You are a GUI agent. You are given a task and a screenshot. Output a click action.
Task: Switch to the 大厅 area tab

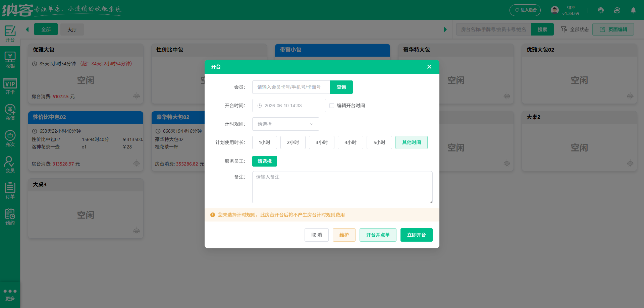point(72,29)
